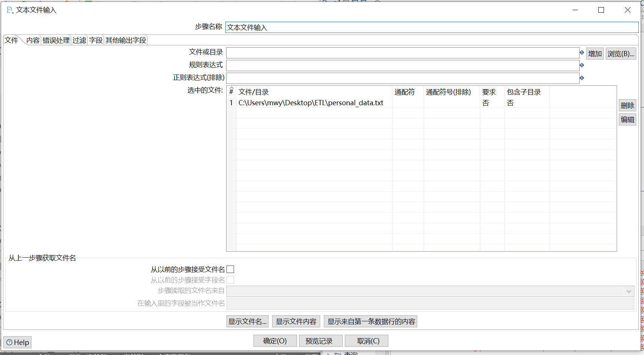Maximize the 文本文件输入 window

tap(601, 10)
